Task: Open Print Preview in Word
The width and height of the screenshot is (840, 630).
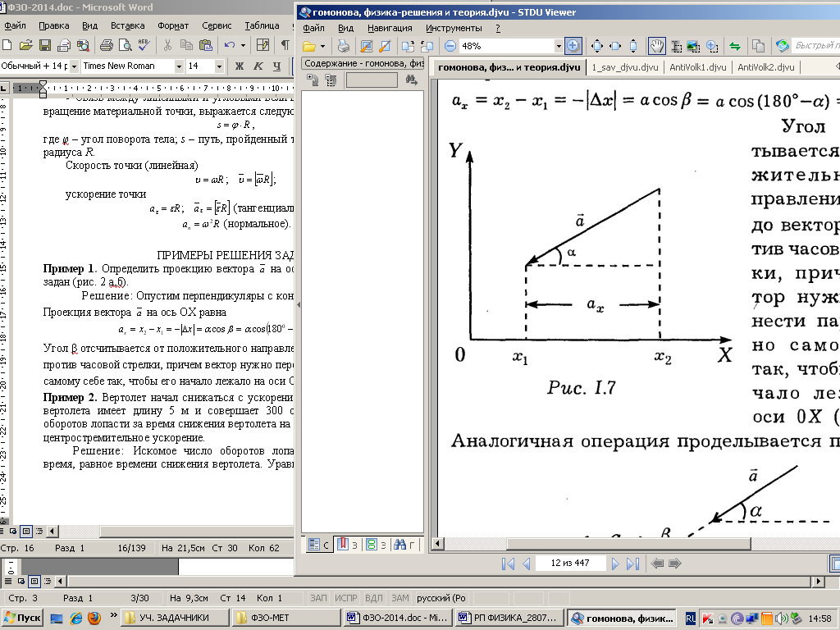Action: pos(125,46)
